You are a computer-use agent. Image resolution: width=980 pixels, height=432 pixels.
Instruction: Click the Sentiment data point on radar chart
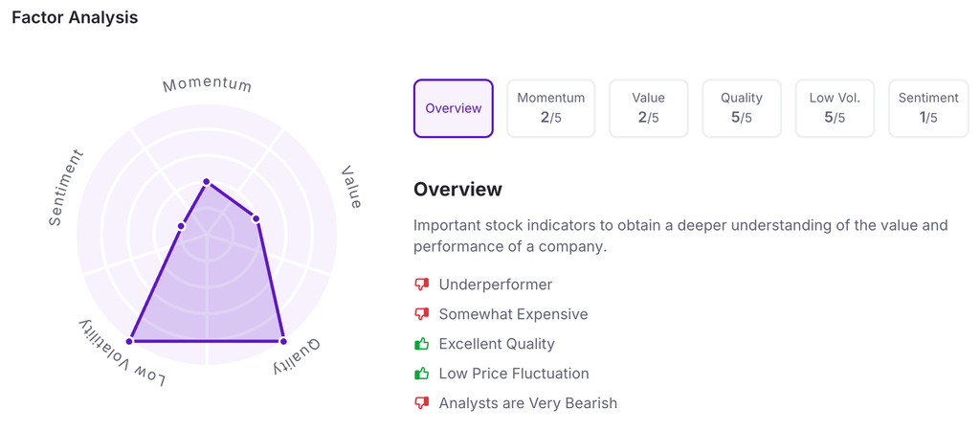click(181, 226)
